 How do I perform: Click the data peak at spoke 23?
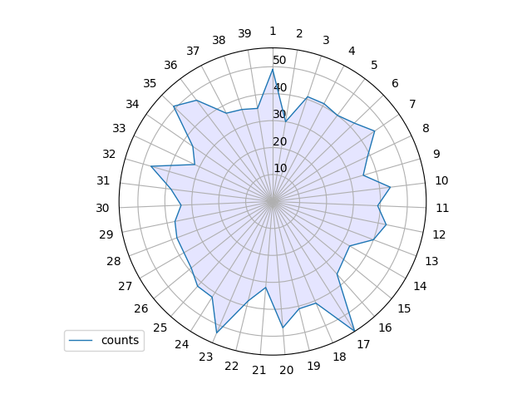pyautogui.click(x=216, y=332)
